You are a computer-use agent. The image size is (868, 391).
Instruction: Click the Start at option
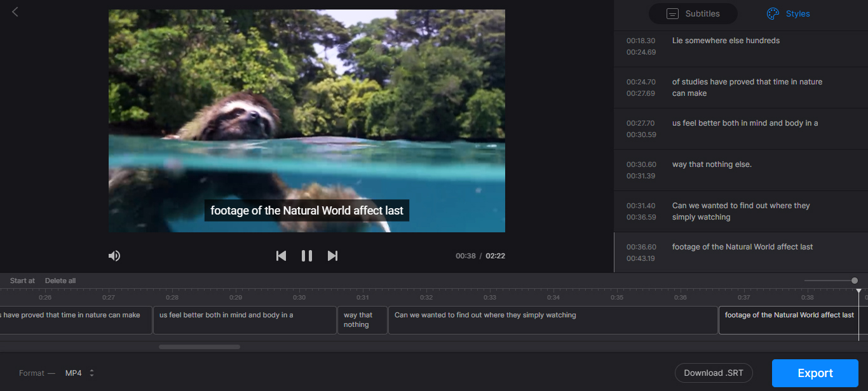tap(22, 281)
